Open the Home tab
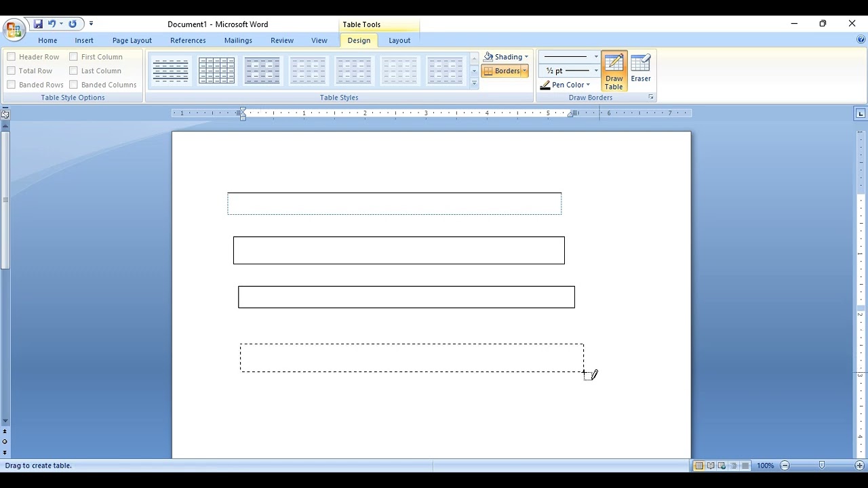 pos(47,41)
